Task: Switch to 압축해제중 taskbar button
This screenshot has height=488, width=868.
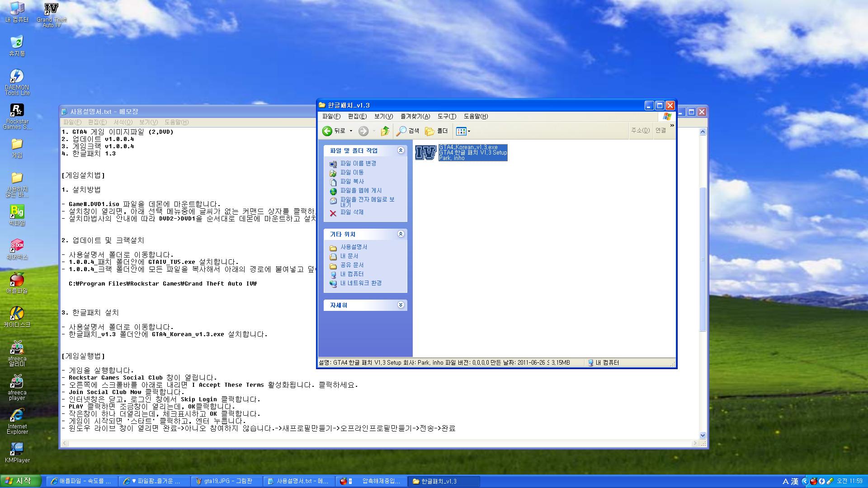Action: click(371, 481)
